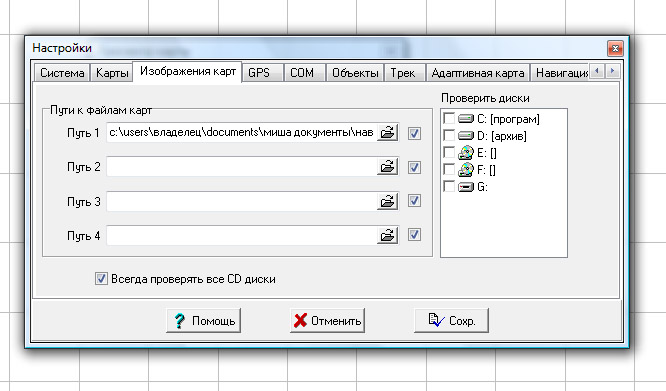This screenshot has width=666, height=391.
Task: Click the empty Путь 3 input field
Action: 241,201
